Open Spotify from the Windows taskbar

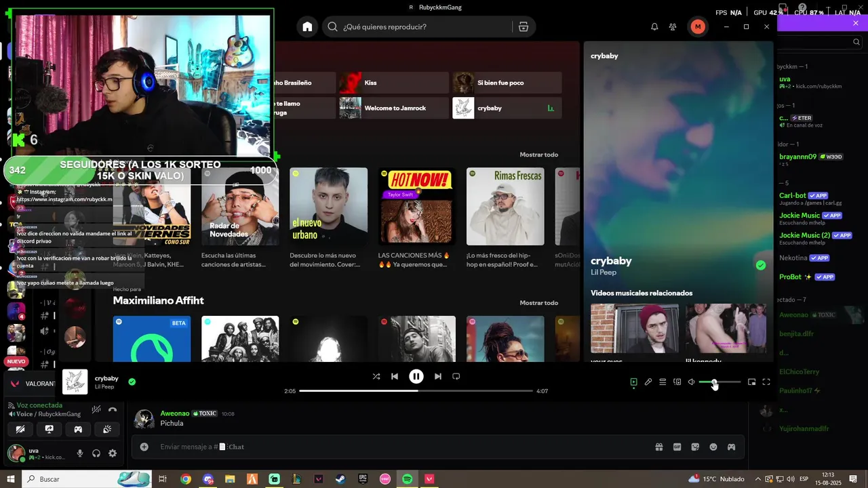tap(407, 479)
